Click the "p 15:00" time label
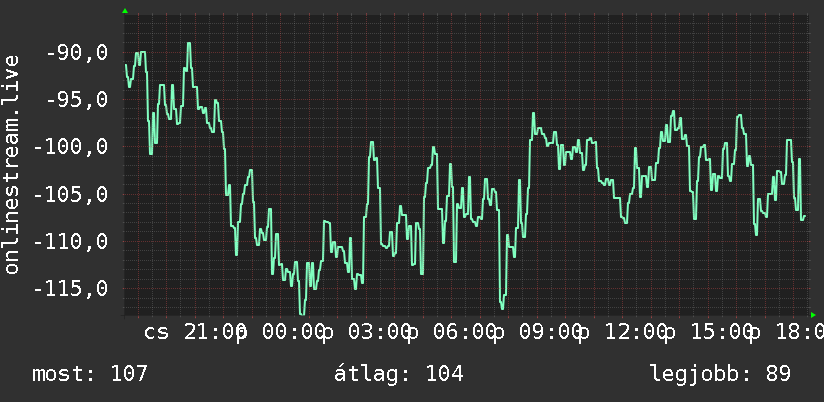Screen dimensions: 824x402 (x=711, y=333)
